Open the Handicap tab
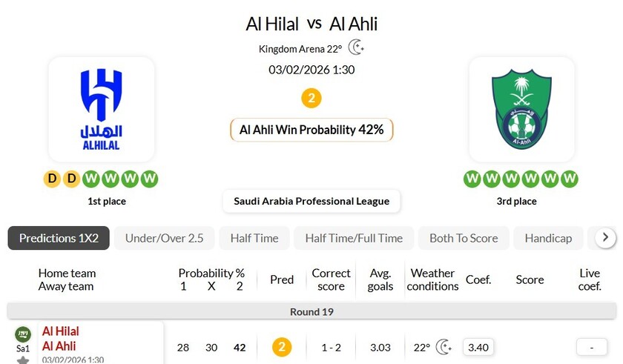This screenshot has width=623, height=364. point(548,238)
